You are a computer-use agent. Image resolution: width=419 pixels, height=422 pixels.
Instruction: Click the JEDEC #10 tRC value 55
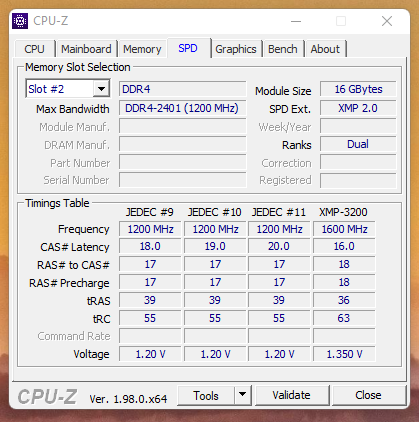click(x=215, y=318)
